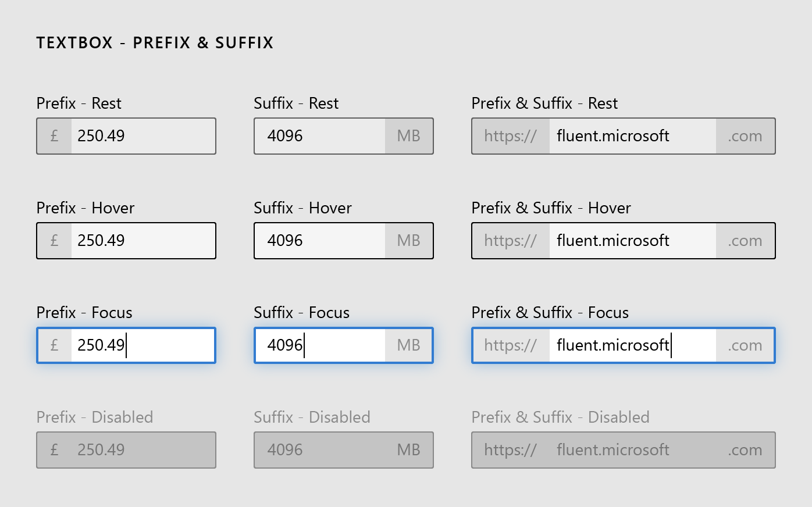This screenshot has width=812, height=507.
Task: Click the .com suffix in Prefix & Suffix - Hover
Action: click(x=745, y=241)
